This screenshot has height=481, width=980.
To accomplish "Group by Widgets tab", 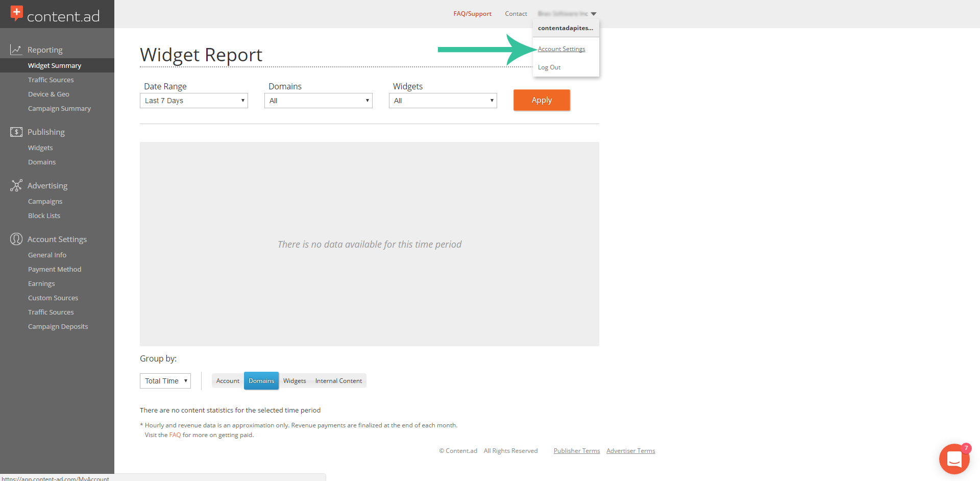I will [x=295, y=381].
